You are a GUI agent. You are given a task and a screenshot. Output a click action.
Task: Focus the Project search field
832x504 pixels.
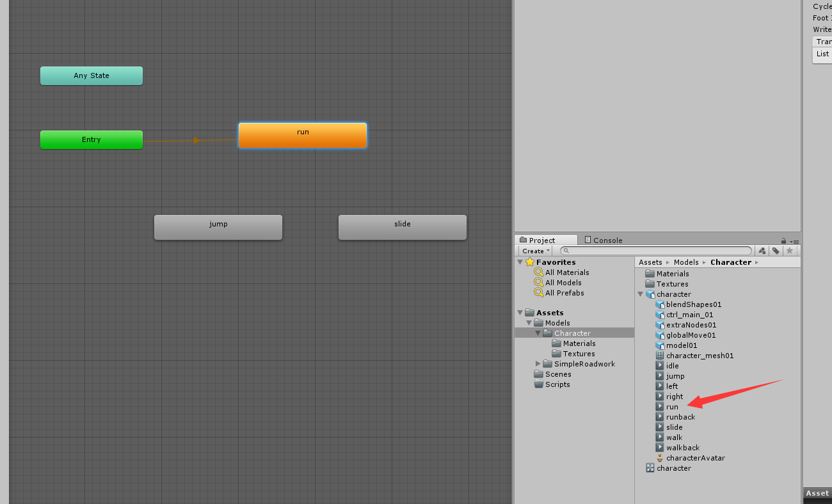point(656,251)
